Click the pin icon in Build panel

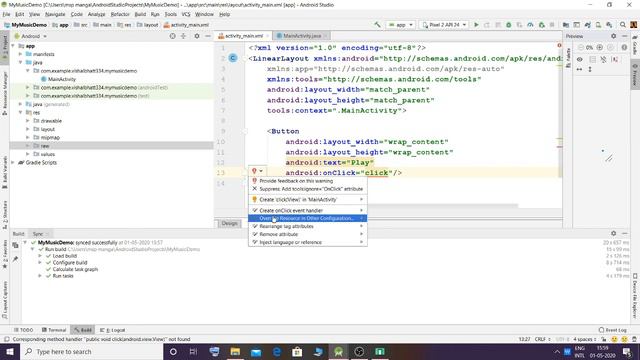[x=15, y=259]
